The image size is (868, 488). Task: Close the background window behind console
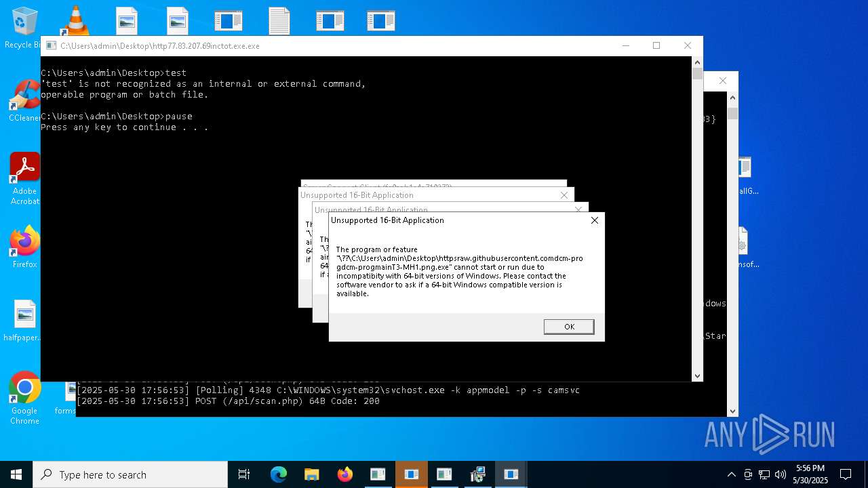click(x=723, y=81)
